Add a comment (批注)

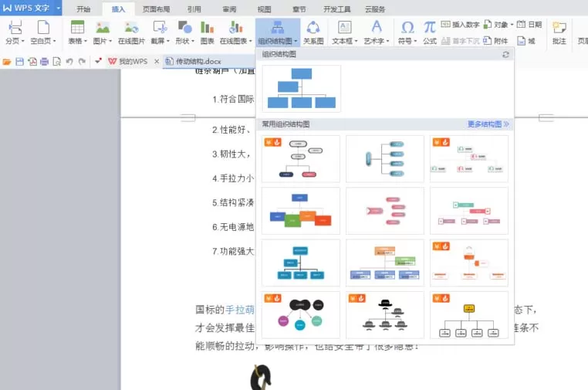(559, 32)
